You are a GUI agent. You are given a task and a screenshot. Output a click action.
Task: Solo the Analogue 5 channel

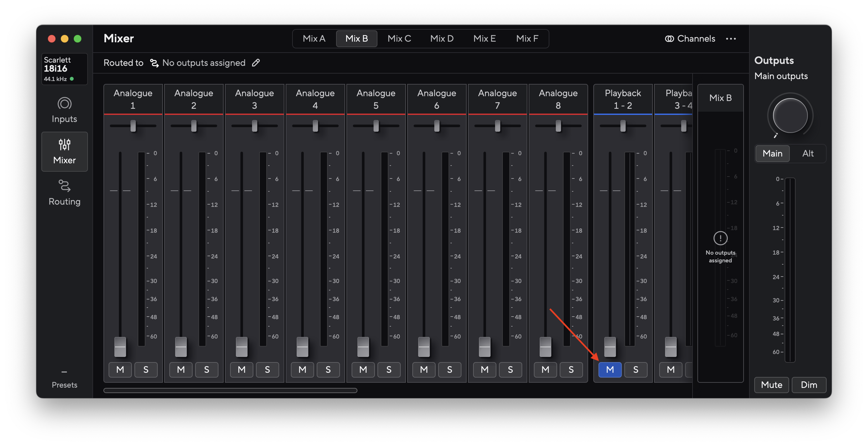389,370
